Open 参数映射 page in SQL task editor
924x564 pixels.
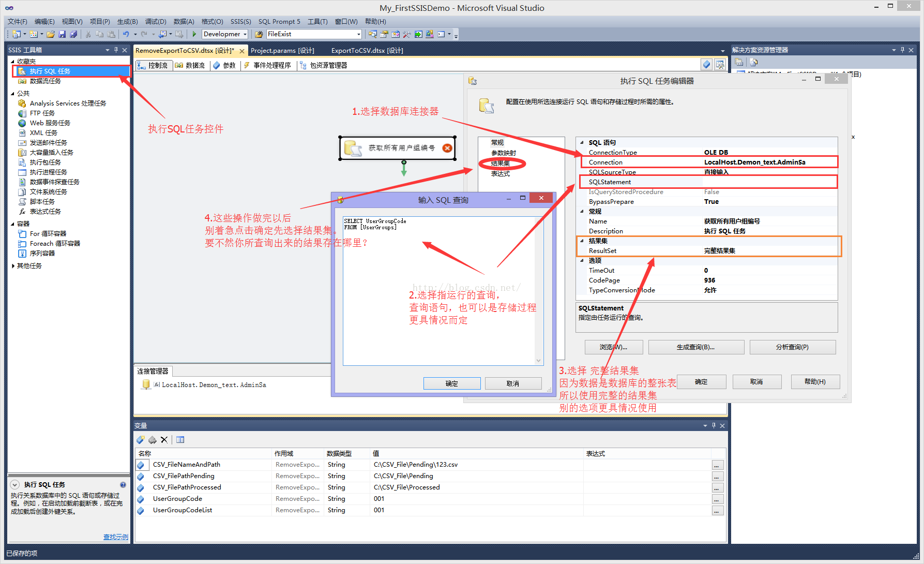(504, 153)
